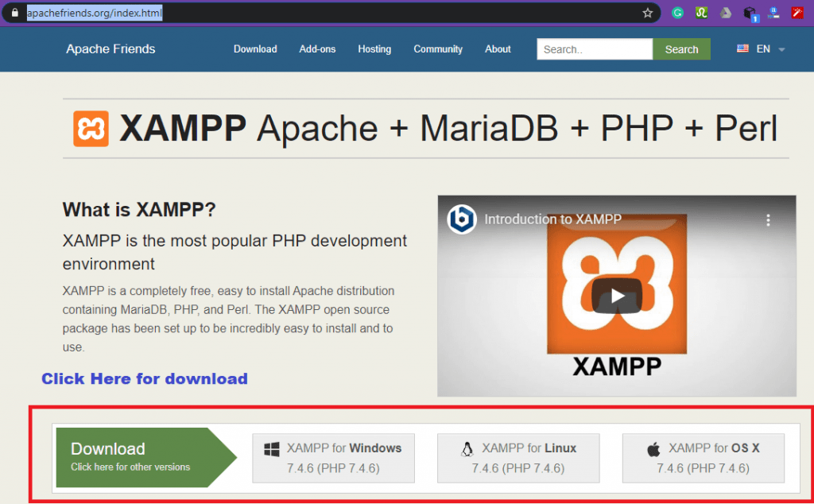Image resolution: width=814 pixels, height=504 pixels.
Task: Click the XAMPP for Windows download card
Action: tap(333, 458)
